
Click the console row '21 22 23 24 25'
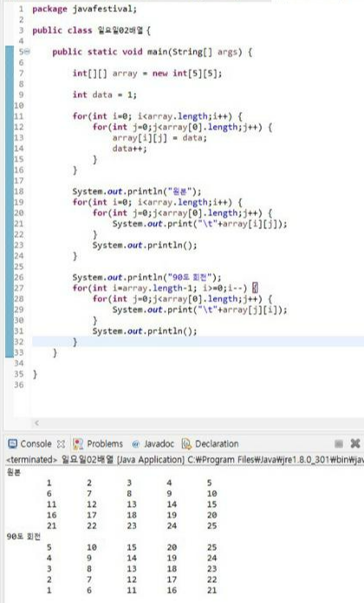pyautogui.click(x=132, y=526)
